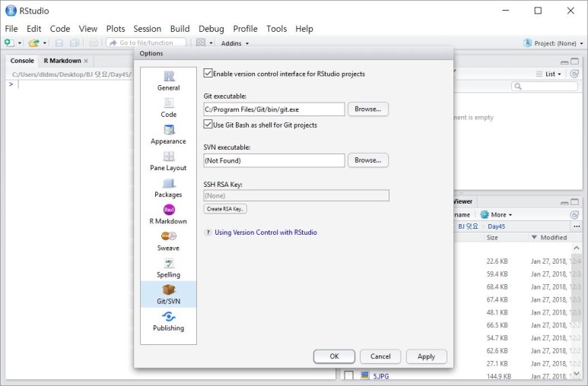Open the 5.JPG file

click(380, 376)
